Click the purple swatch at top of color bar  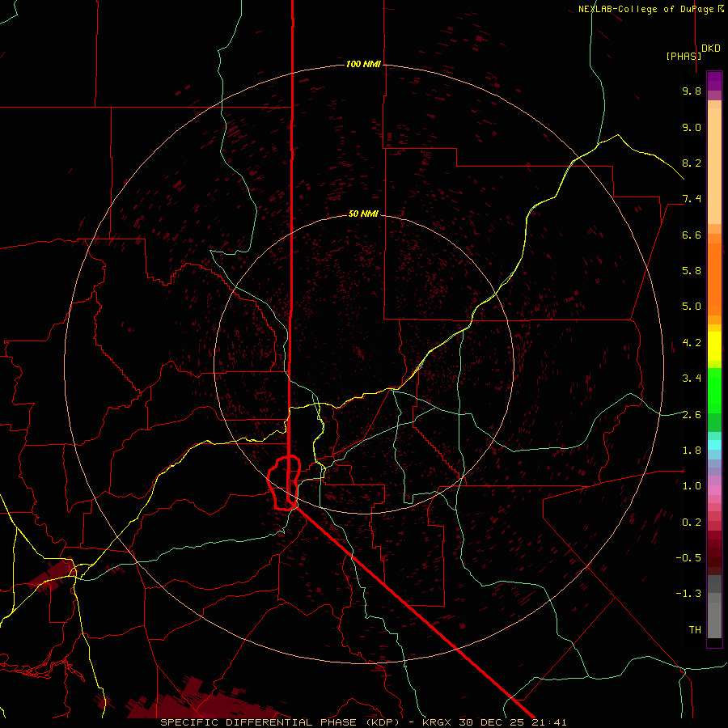[714, 81]
